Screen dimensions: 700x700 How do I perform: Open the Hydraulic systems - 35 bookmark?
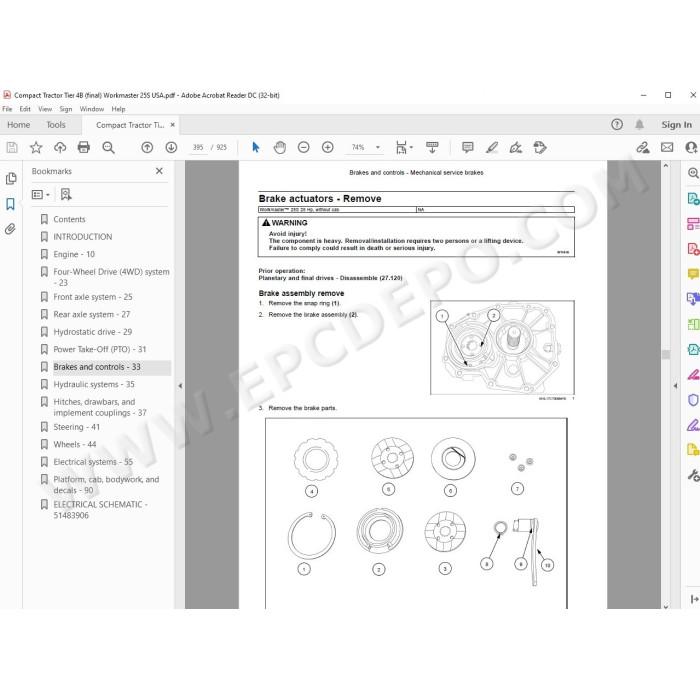click(94, 384)
